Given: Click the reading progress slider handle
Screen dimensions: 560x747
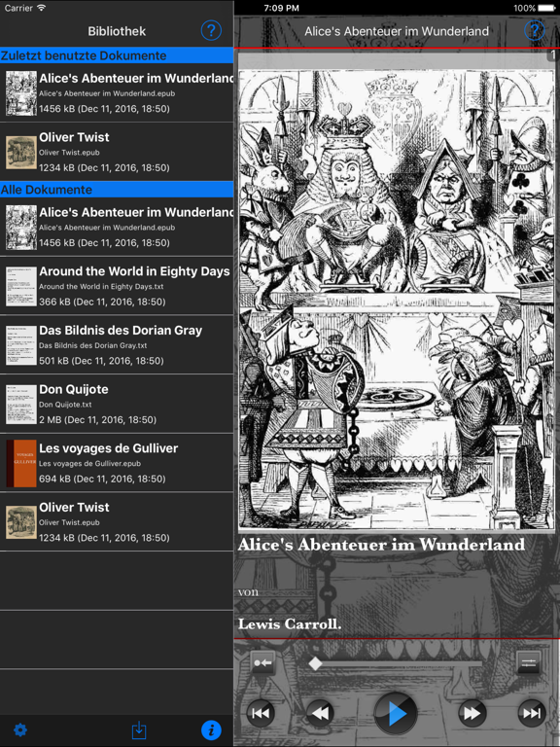Looking at the screenshot, I should [x=315, y=663].
